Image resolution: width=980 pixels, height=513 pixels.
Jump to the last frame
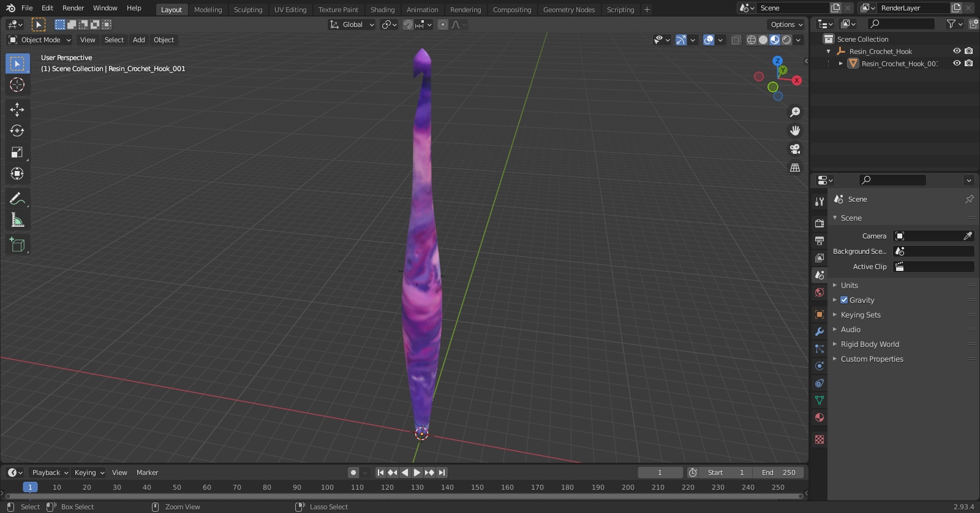tap(442, 473)
